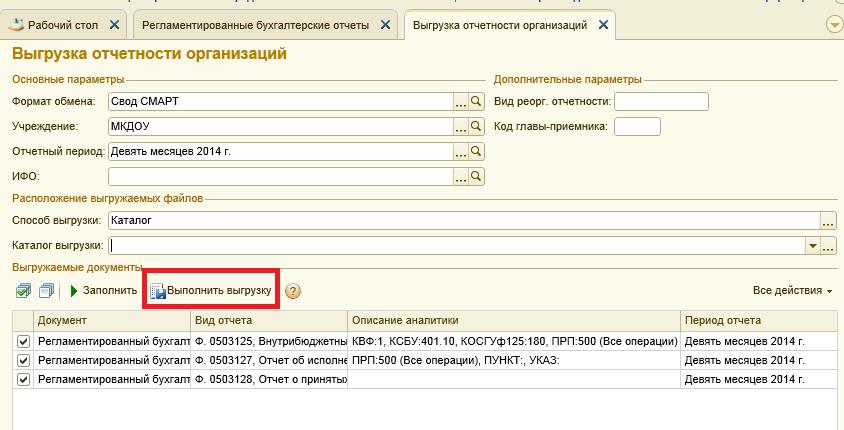The height and width of the screenshot is (430, 844).
Task: Click the Вид отчета column header
Action: [269, 321]
